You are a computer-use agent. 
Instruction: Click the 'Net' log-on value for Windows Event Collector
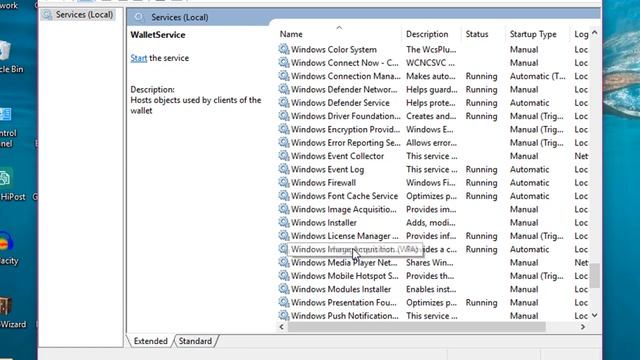[x=581, y=156]
